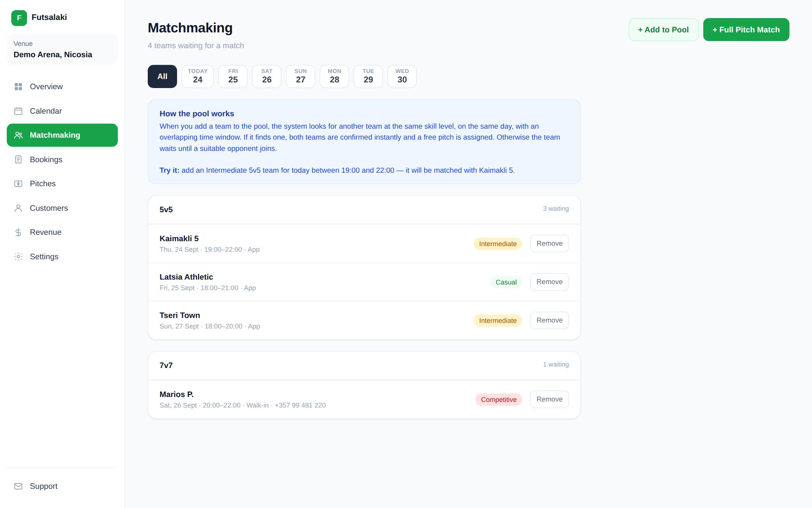812x508 pixels.
Task: Click the Casual badge on Latsia Athletic
Action: point(506,282)
